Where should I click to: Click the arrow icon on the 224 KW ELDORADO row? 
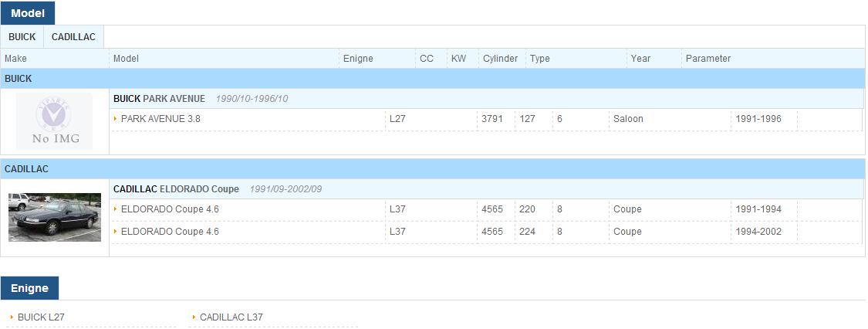pyautogui.click(x=116, y=232)
